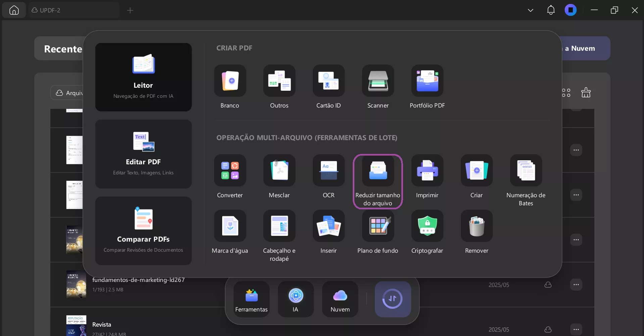Image resolution: width=644 pixels, height=336 pixels.
Task: Open the Marca d'água tool
Action: 230,226
